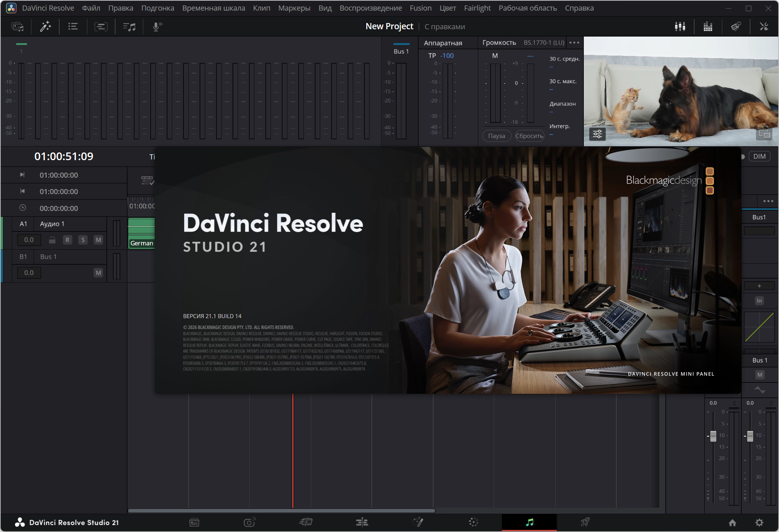Open the media pool icon
Screen dimensions: 779x532
(x=18, y=26)
